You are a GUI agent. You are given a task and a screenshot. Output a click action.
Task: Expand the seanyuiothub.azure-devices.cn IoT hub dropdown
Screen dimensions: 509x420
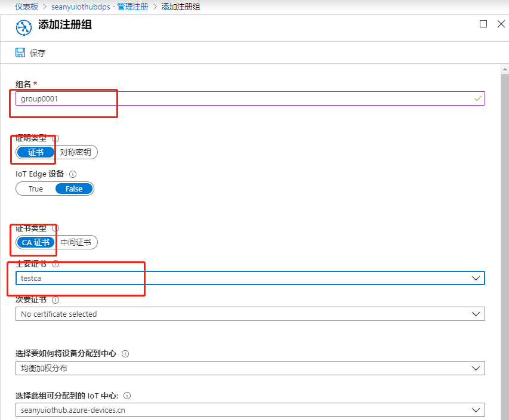pyautogui.click(x=249, y=410)
